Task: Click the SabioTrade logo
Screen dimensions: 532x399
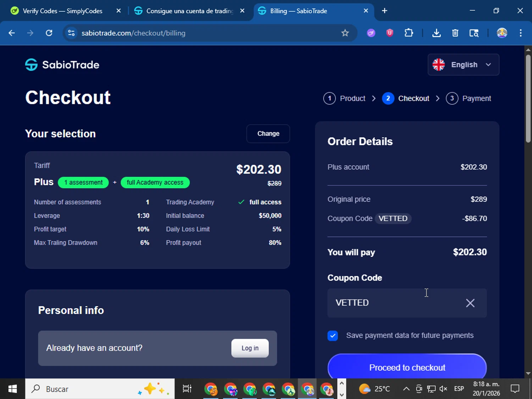Action: 62,65
